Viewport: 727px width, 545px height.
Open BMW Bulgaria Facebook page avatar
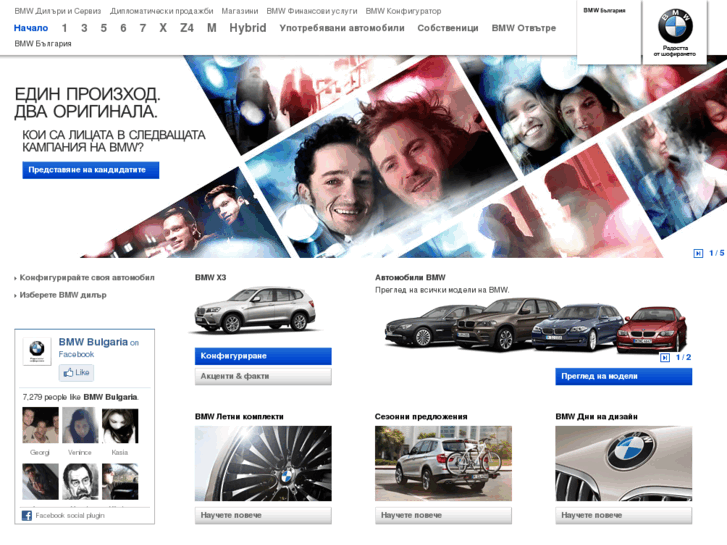[x=37, y=351]
